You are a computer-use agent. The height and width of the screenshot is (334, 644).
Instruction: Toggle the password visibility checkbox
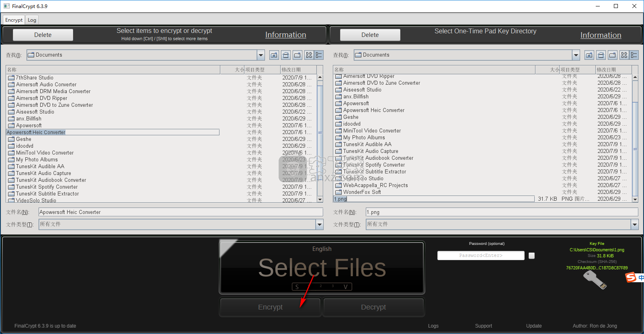pos(531,256)
